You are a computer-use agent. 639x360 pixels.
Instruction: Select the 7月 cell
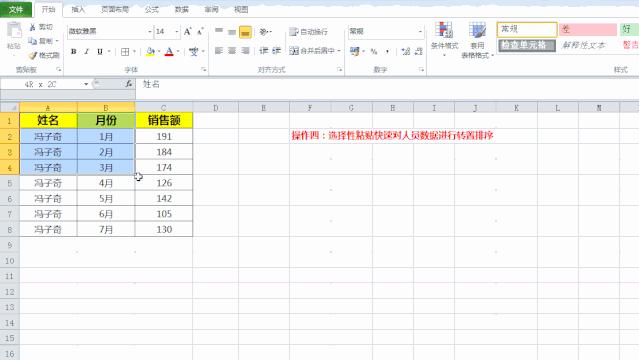coord(106,230)
